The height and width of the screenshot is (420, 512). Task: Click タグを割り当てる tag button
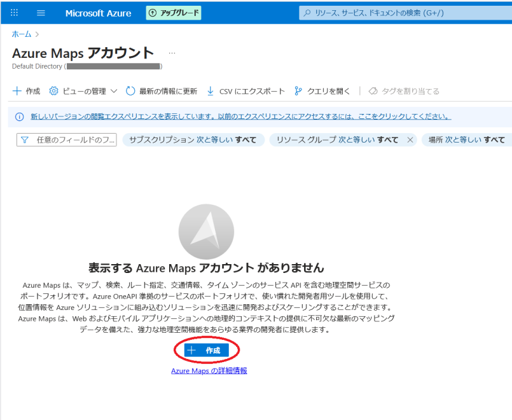(404, 91)
